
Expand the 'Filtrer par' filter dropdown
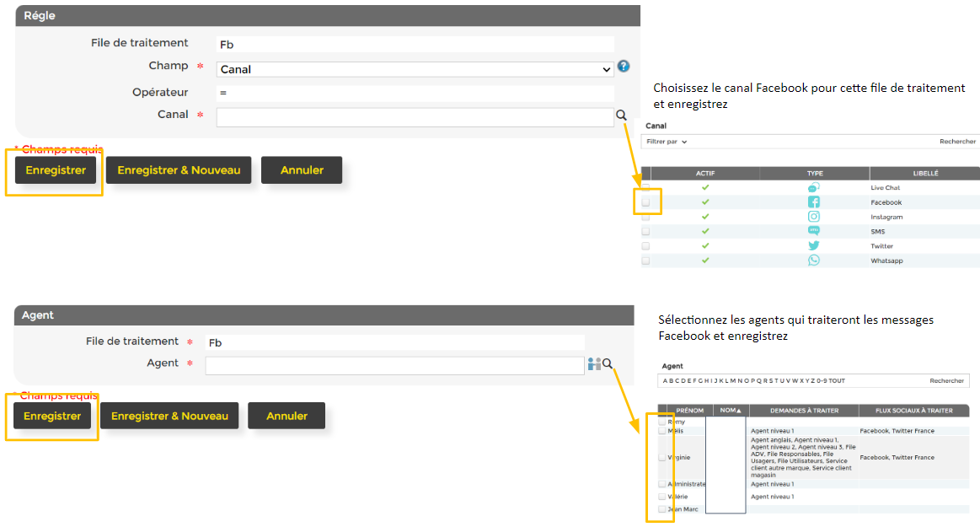667,142
